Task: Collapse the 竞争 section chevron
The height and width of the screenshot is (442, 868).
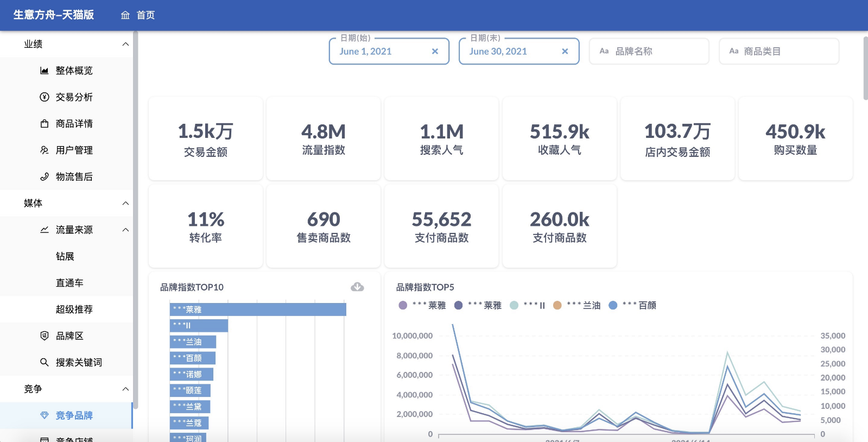Action: pos(125,389)
